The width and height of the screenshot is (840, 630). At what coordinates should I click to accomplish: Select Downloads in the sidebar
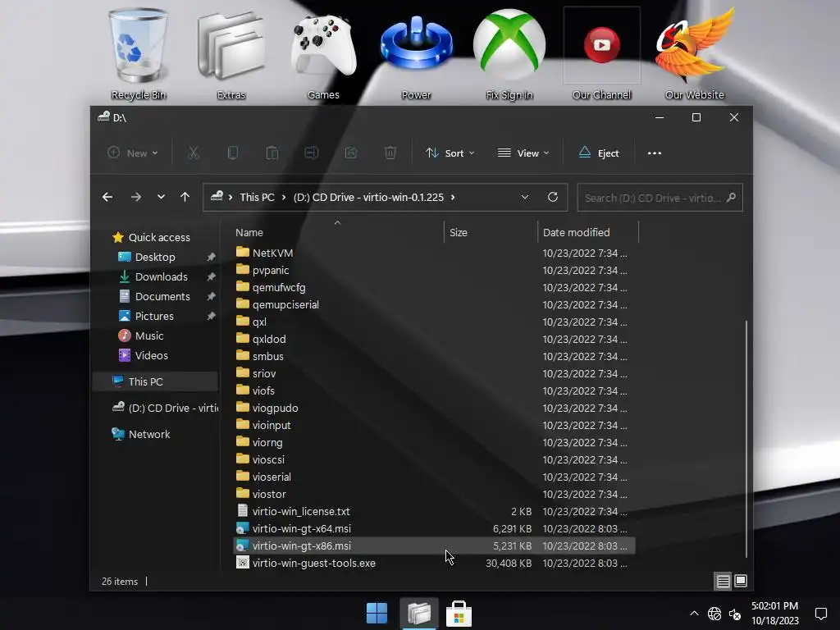tap(162, 277)
